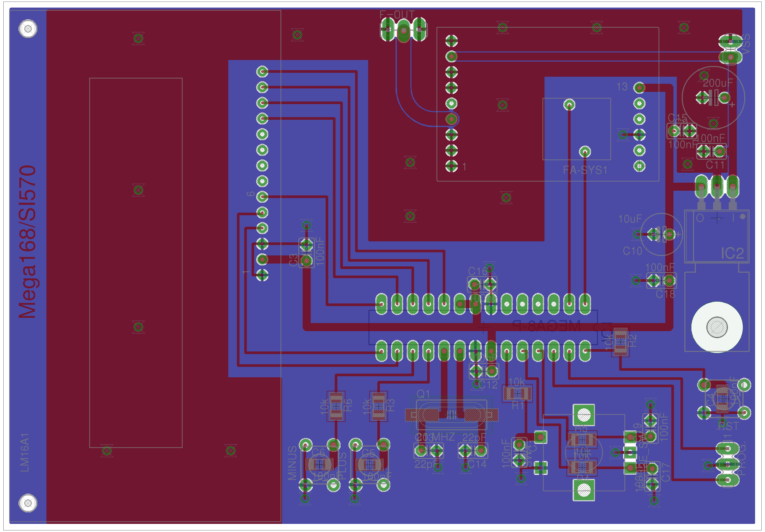Select the square pad above R5
Image resolution: width=765 pixels, height=532 pixels.
pyautogui.click(x=584, y=415)
